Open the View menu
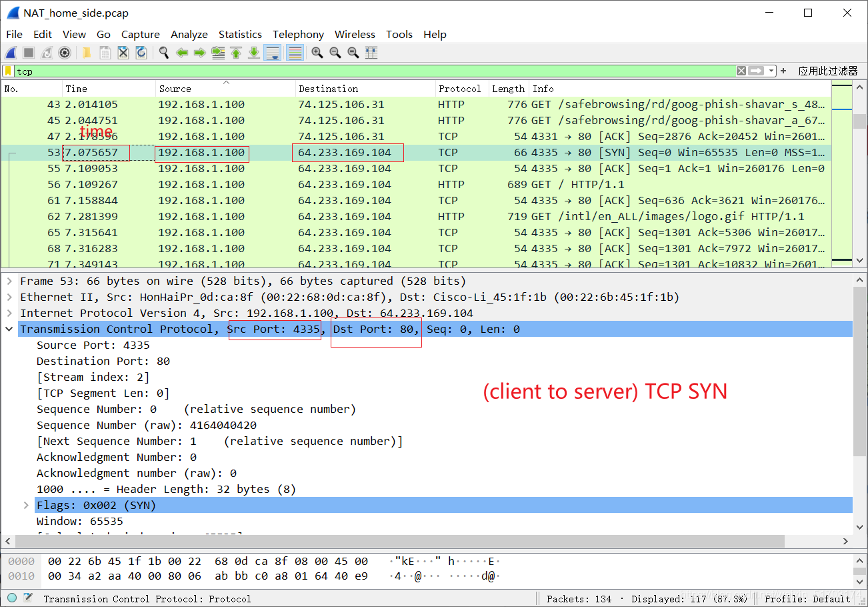Viewport: 868px width, 607px height. coord(74,34)
